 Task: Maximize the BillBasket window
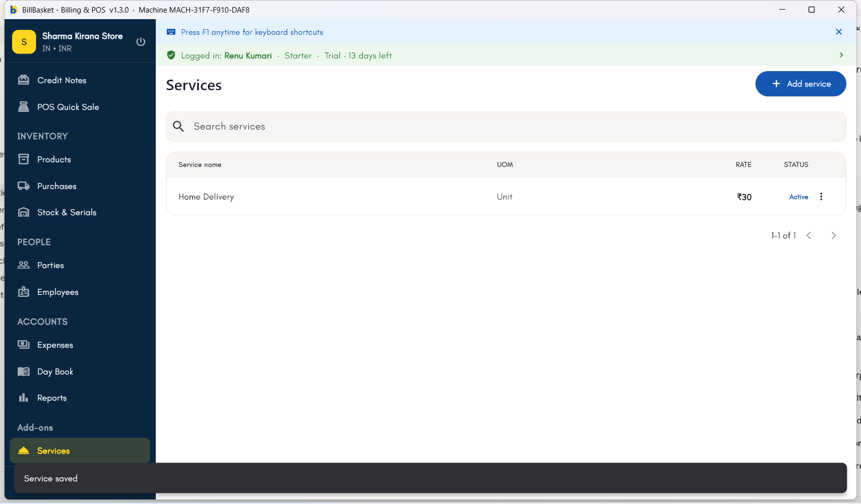tap(812, 10)
